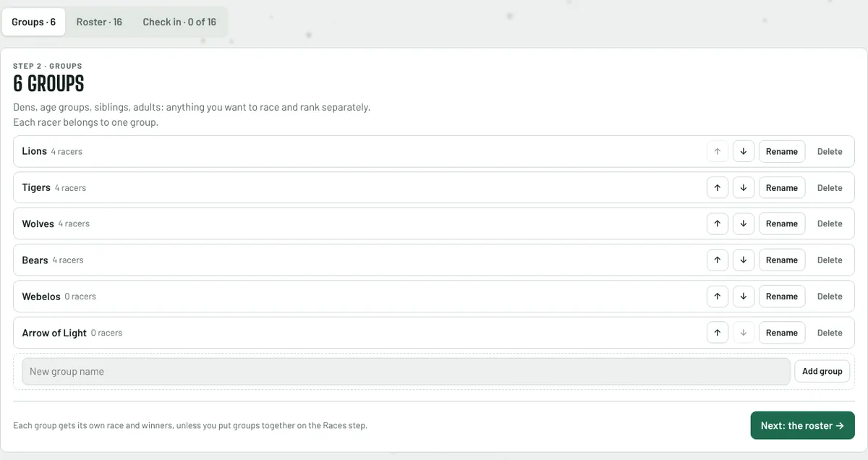Click the down arrow for Arrow of Light
This screenshot has width=868, height=460.
coord(744,333)
